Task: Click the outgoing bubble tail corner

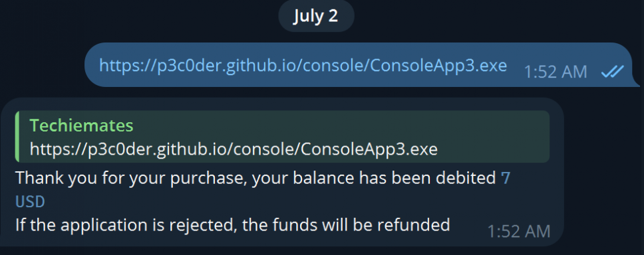Action: [635, 83]
